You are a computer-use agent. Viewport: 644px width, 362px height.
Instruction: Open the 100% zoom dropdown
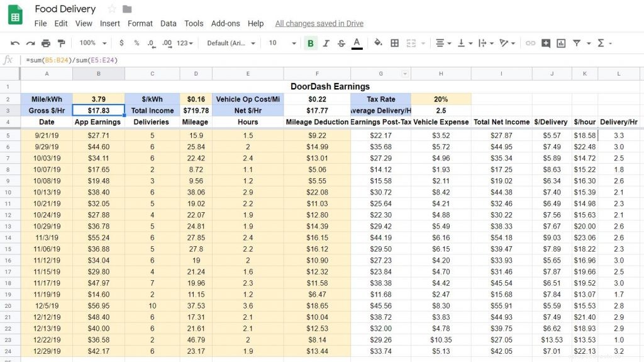point(92,43)
